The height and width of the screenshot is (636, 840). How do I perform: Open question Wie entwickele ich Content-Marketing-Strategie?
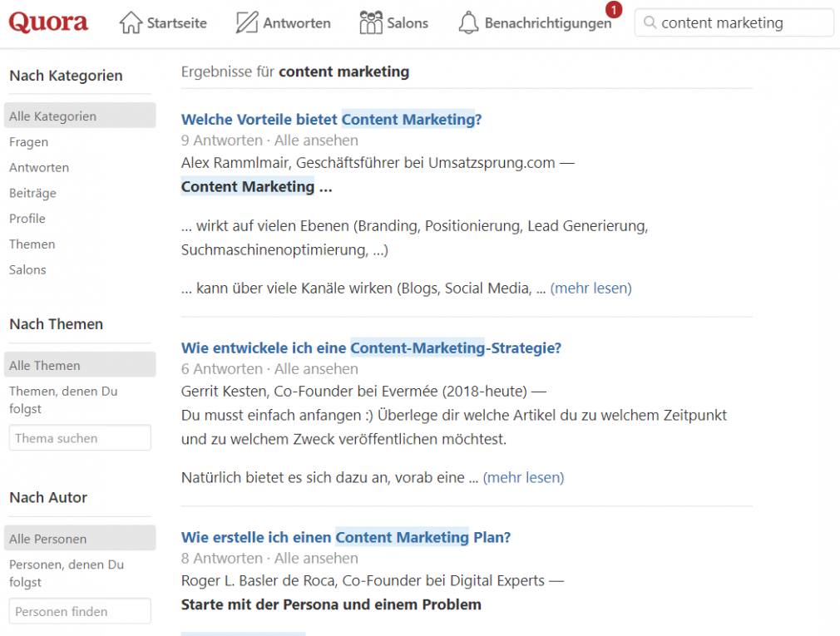tap(371, 348)
